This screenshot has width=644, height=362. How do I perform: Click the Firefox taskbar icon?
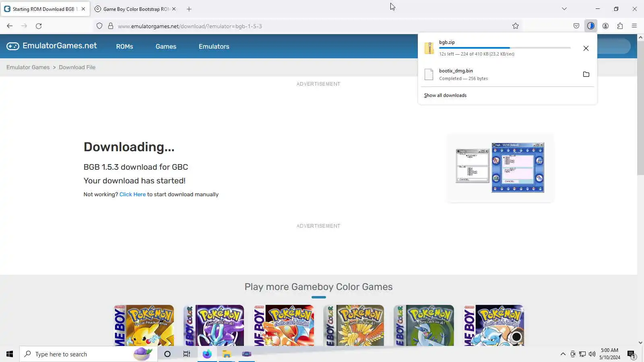(x=207, y=354)
